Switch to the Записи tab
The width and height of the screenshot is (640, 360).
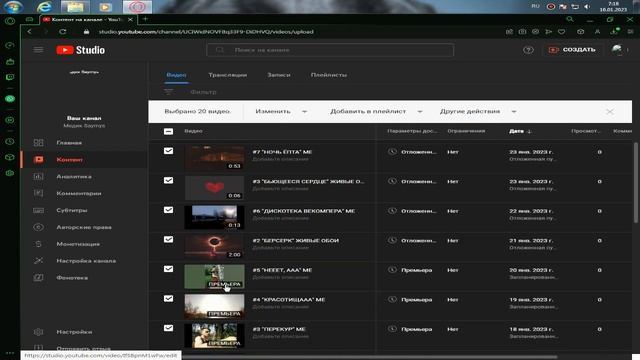coord(279,75)
